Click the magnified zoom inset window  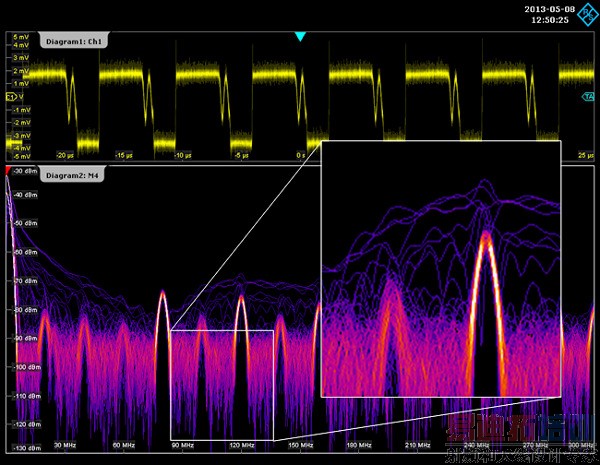441,269
